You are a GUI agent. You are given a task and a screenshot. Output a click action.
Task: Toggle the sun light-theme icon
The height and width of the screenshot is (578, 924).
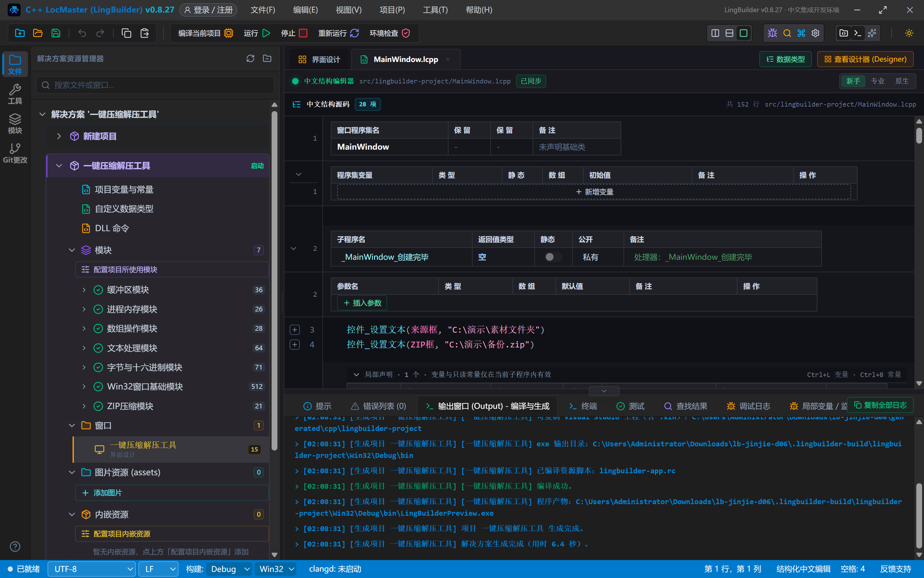click(909, 33)
